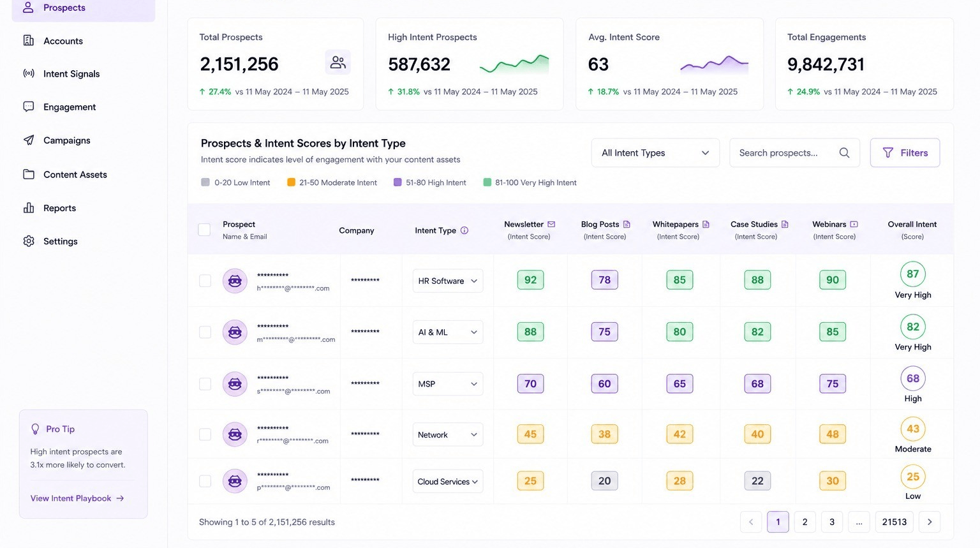980x548 pixels.
Task: Click the Prospects person icon in sidebar
Action: click(x=28, y=8)
